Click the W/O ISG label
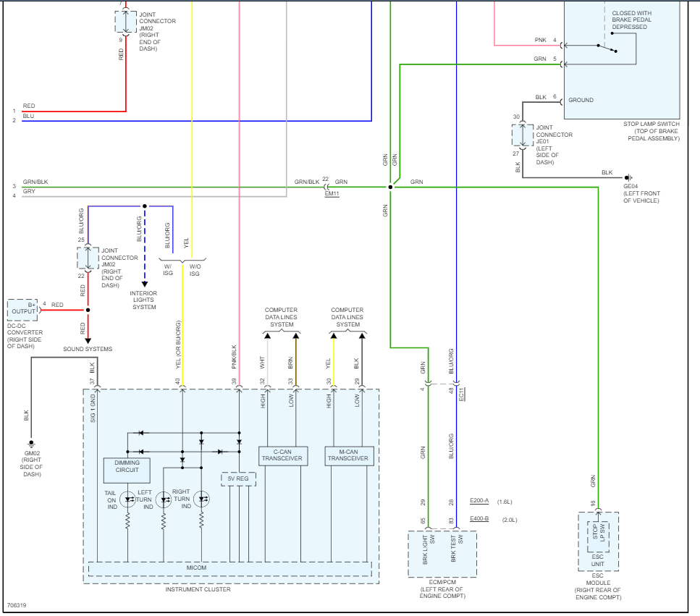 pos(195,269)
